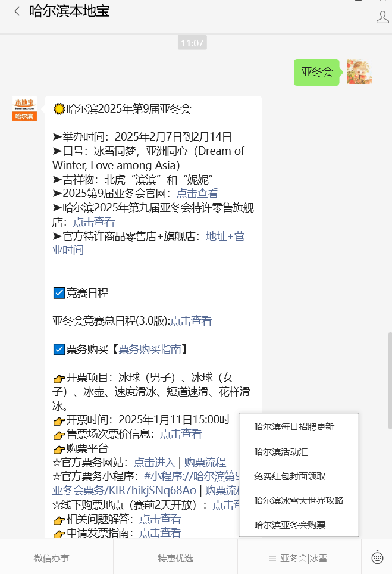Click the chat vertical scrollbar thumb
The image size is (392, 574).
coord(390,380)
